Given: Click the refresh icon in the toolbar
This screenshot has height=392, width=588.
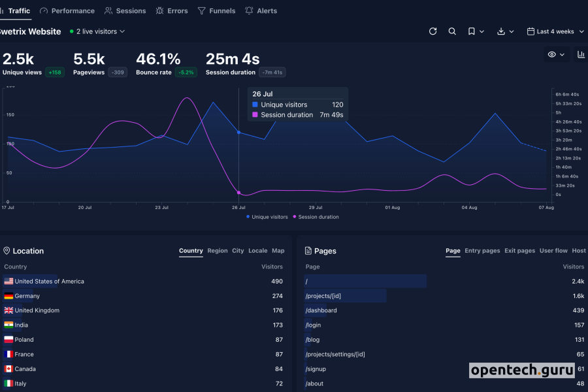Looking at the screenshot, I should coord(433,31).
